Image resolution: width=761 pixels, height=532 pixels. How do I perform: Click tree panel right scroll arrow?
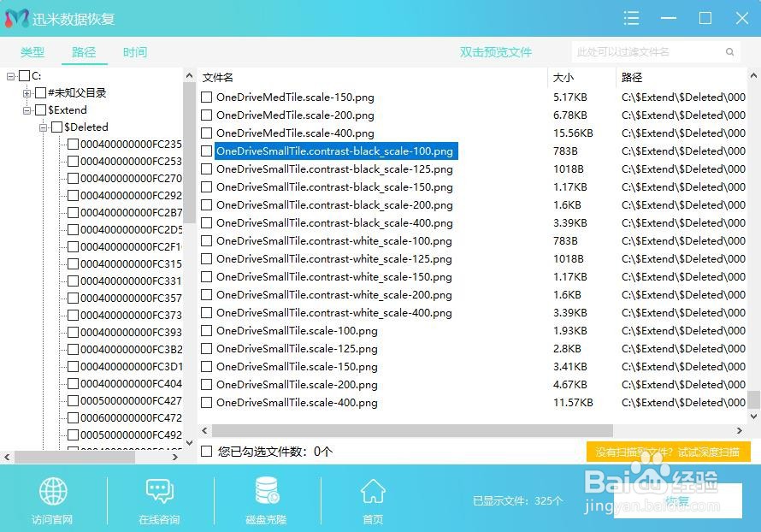click(175, 457)
